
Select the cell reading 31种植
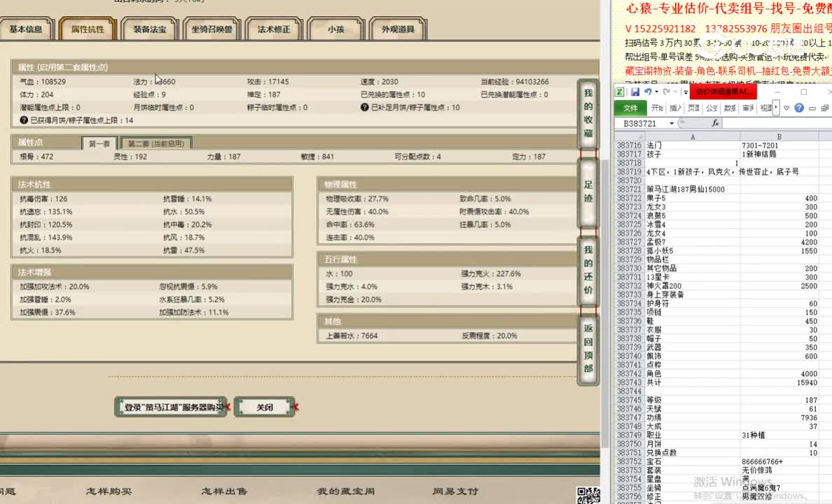point(779,435)
